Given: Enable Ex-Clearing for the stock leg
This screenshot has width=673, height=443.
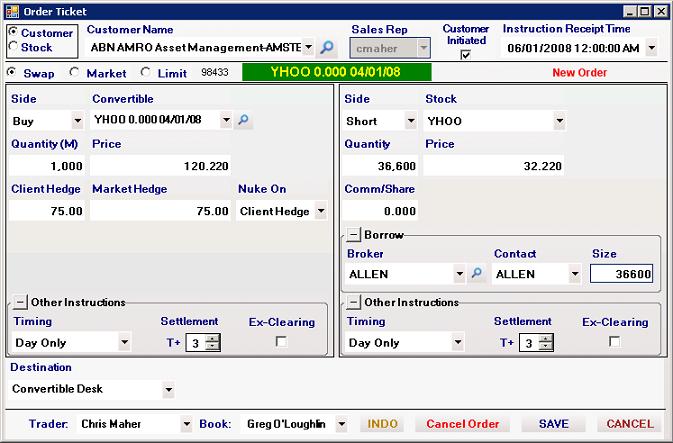Looking at the screenshot, I should click(615, 342).
